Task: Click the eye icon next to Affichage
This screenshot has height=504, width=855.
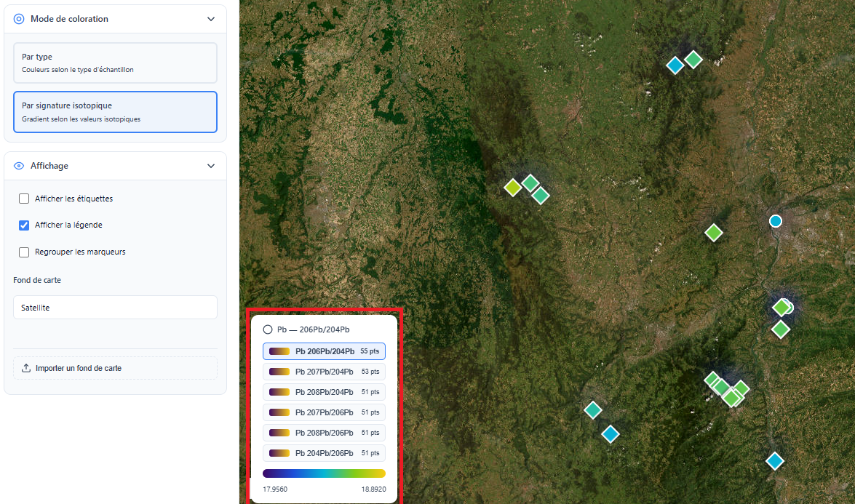Action: coord(19,166)
